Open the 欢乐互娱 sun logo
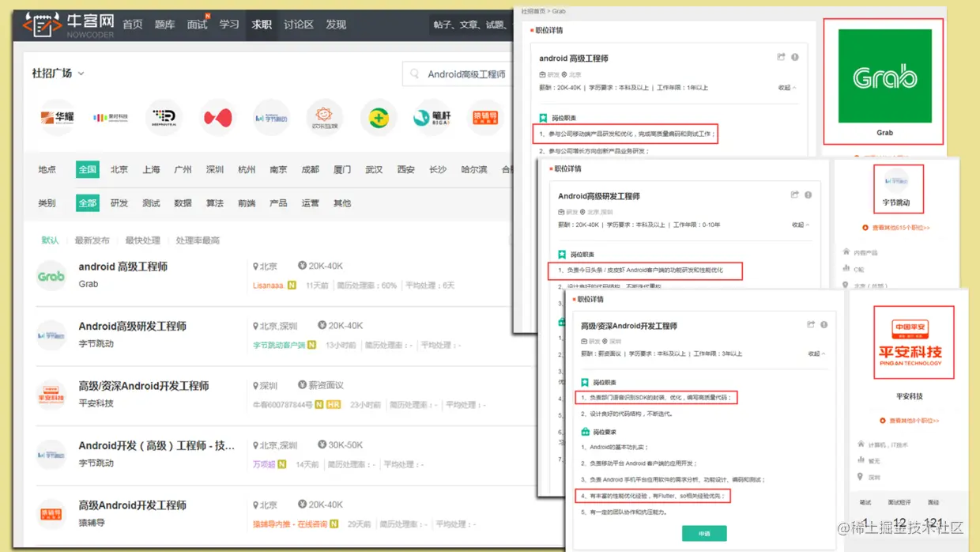The width and height of the screenshot is (980, 552). tap(325, 118)
